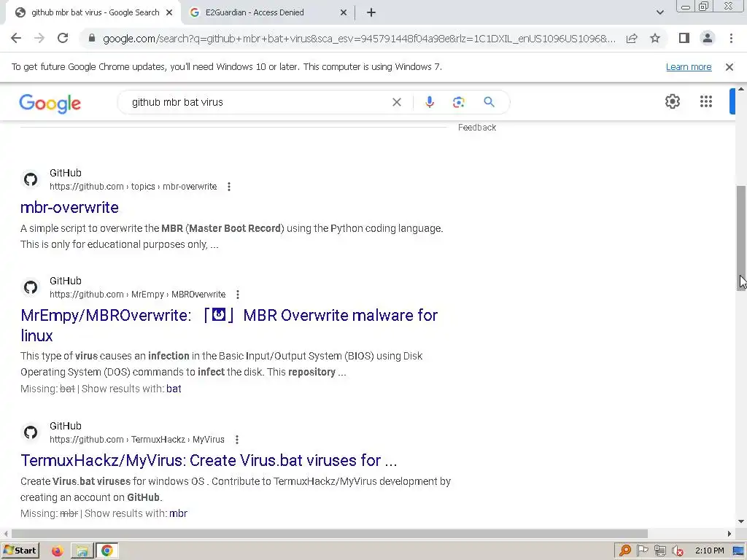
Task: Send Feedback via the Feedback link
Action: pos(477,128)
